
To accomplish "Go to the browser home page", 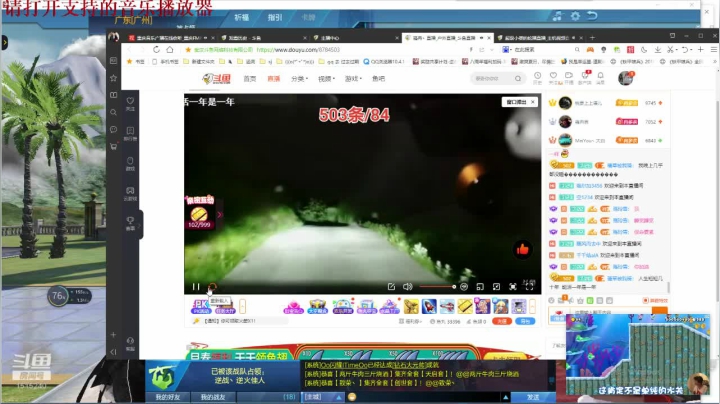I will pyautogui.click(x=170, y=50).
